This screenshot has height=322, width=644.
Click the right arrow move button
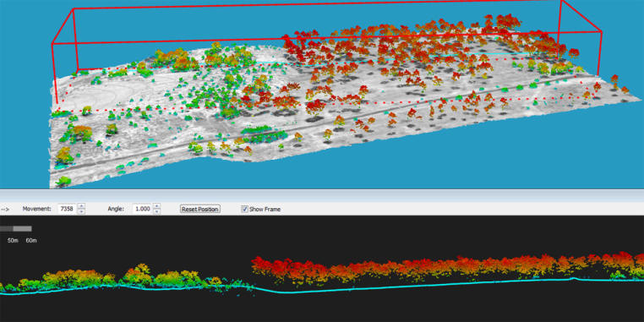(x=5, y=209)
